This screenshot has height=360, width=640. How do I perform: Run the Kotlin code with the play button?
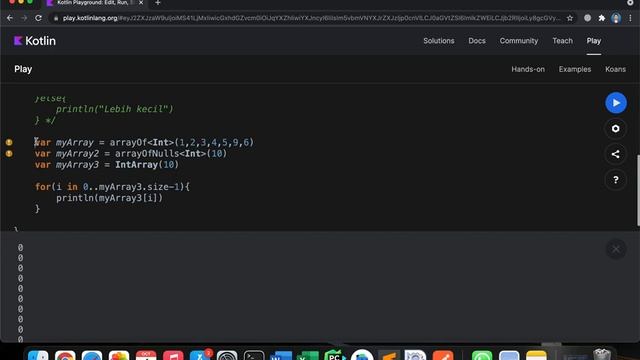coord(616,103)
